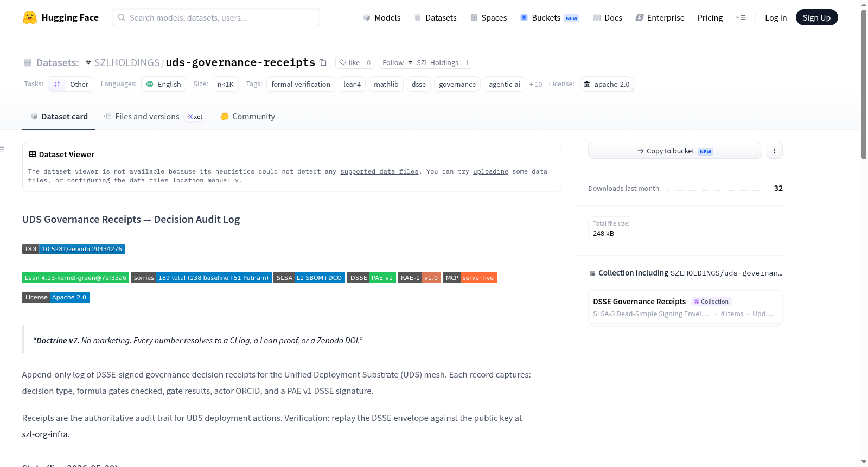Click the Datasets breadcrumb icon
Image resolution: width=868 pixels, height=467 pixels.
[x=28, y=63]
